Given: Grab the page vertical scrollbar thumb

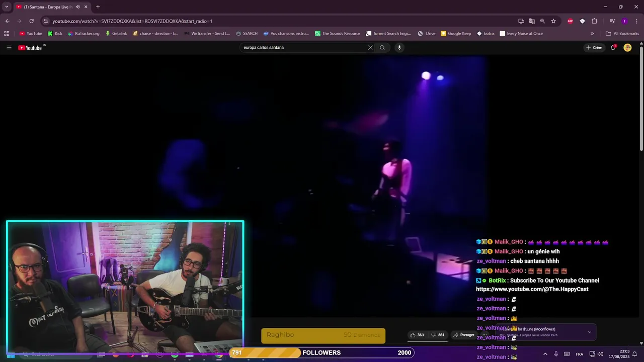Looking at the screenshot, I should (x=641, y=98).
